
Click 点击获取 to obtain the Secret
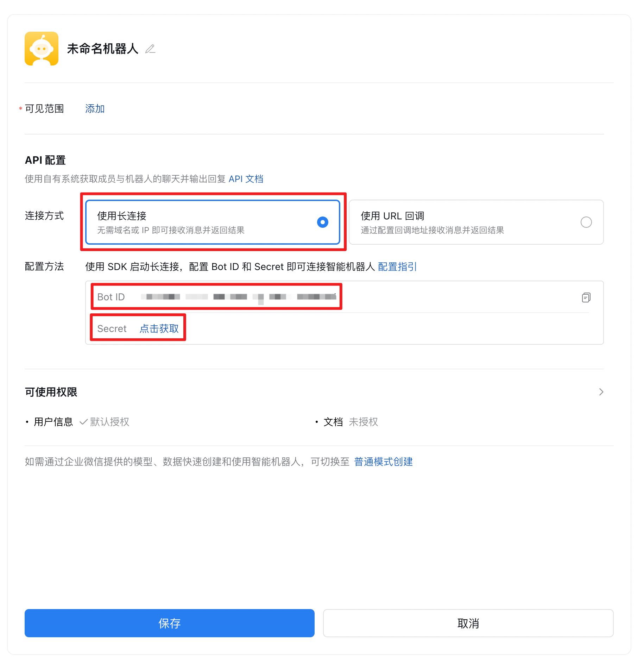pyautogui.click(x=159, y=328)
